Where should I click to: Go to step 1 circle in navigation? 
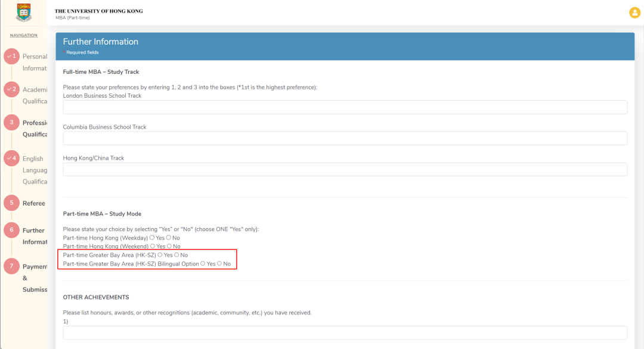coord(11,56)
